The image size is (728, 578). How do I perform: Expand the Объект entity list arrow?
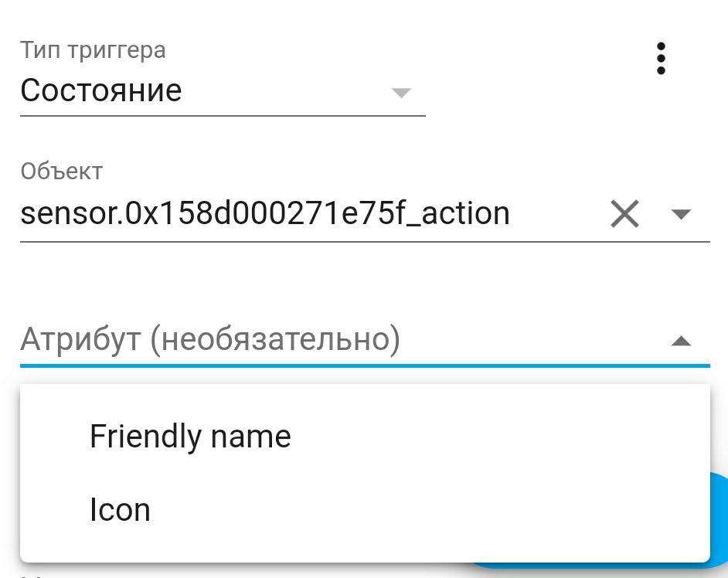point(681,214)
